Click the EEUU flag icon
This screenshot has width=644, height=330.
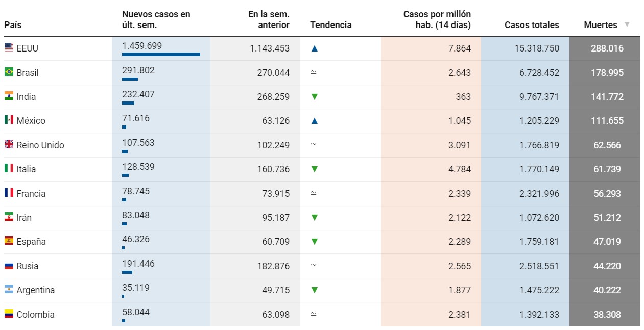coord(9,48)
